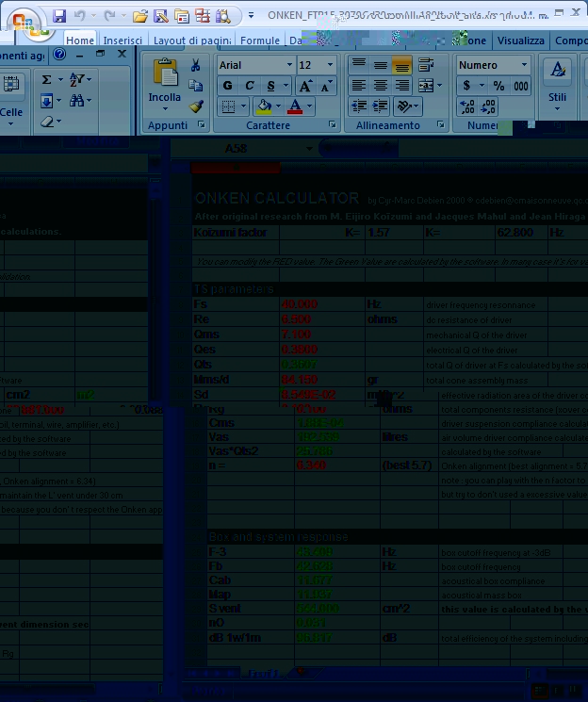Viewport: 588px width, 702px height.
Task: Toggle italic (C) formatting
Action: pyautogui.click(x=249, y=86)
